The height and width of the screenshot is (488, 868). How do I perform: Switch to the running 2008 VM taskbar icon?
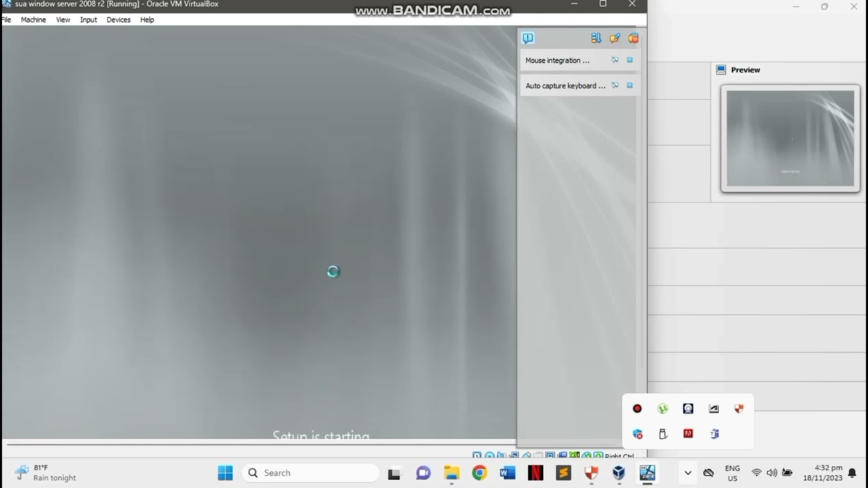[x=648, y=472]
